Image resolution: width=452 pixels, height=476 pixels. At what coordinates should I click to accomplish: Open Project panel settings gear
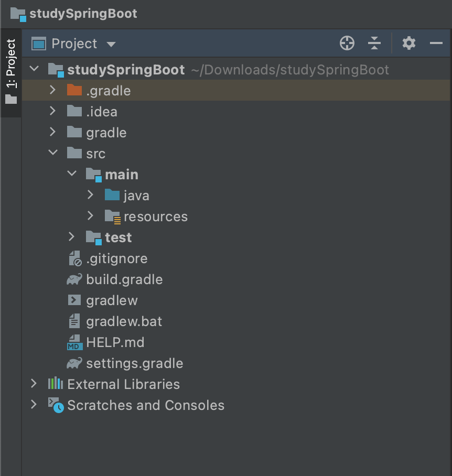click(x=409, y=44)
